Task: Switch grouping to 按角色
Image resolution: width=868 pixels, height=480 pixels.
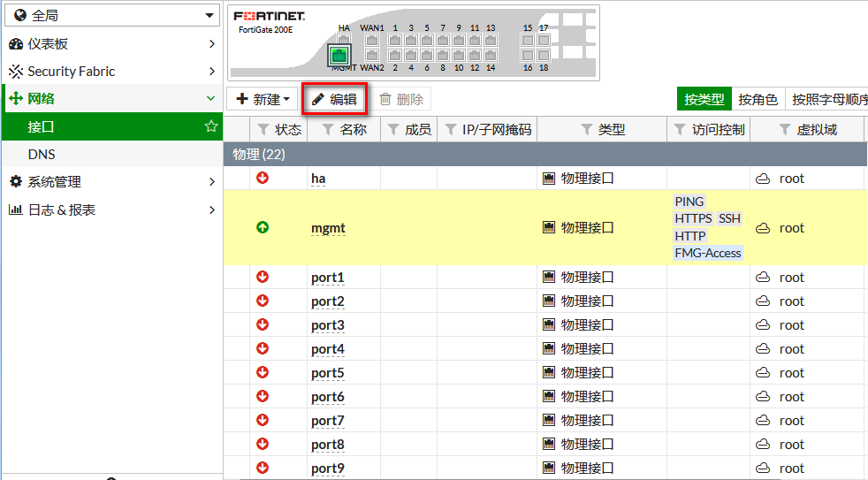Action: (758, 100)
